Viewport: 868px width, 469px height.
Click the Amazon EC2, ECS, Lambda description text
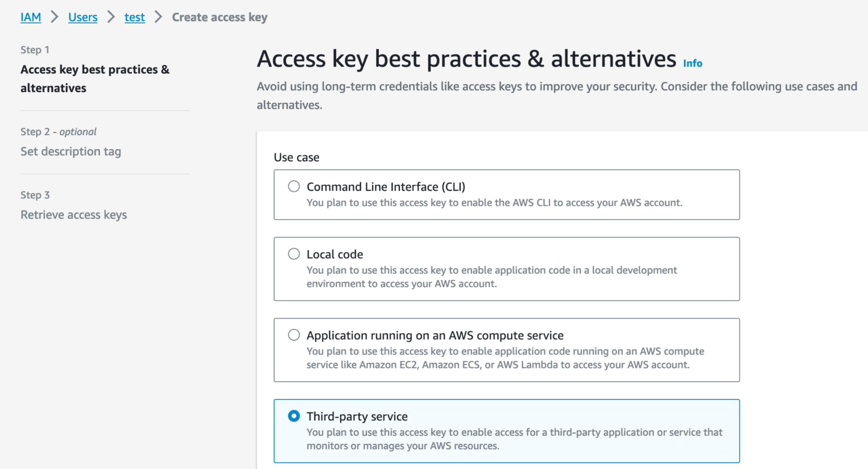click(x=505, y=358)
